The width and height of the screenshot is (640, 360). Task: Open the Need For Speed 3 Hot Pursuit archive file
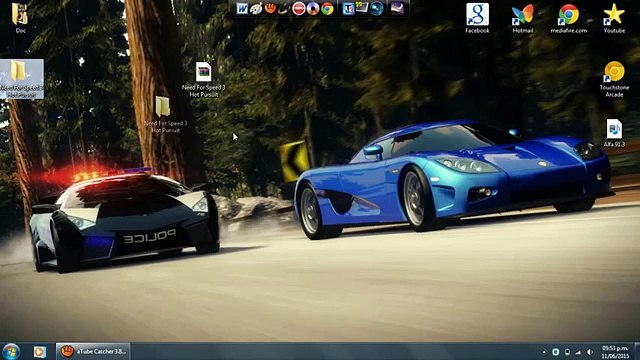click(203, 79)
